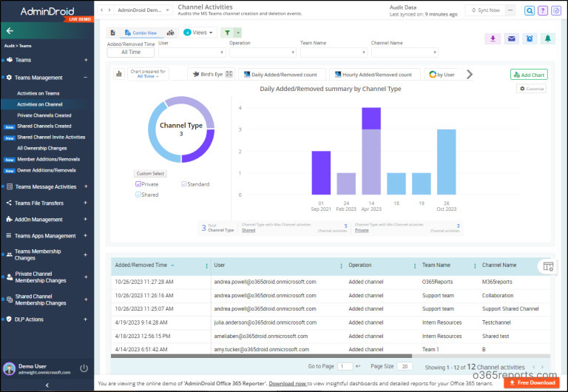Toggle the Shared channel type checkbox
Image resolution: width=568 pixels, height=392 pixels.
138,195
